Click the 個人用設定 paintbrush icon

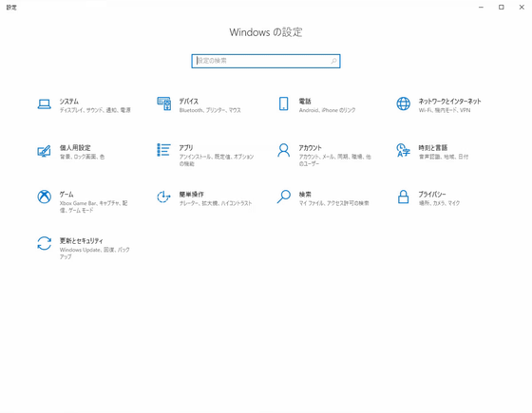tap(44, 151)
